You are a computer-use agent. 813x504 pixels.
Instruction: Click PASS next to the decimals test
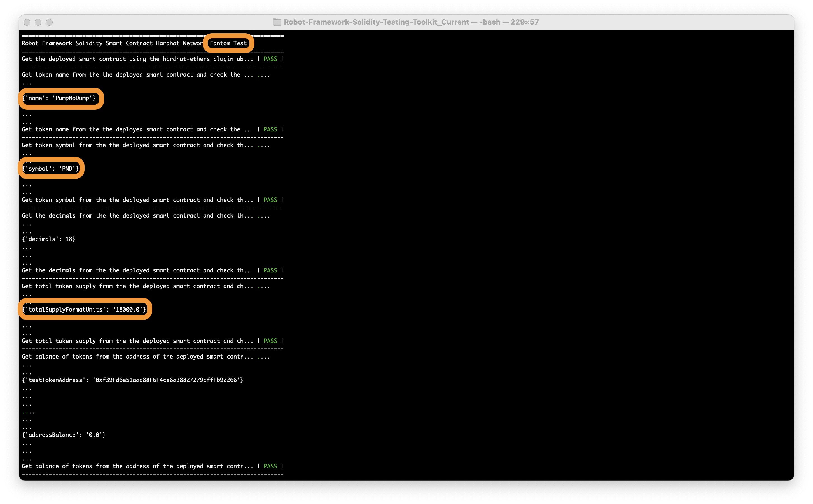[x=270, y=270]
